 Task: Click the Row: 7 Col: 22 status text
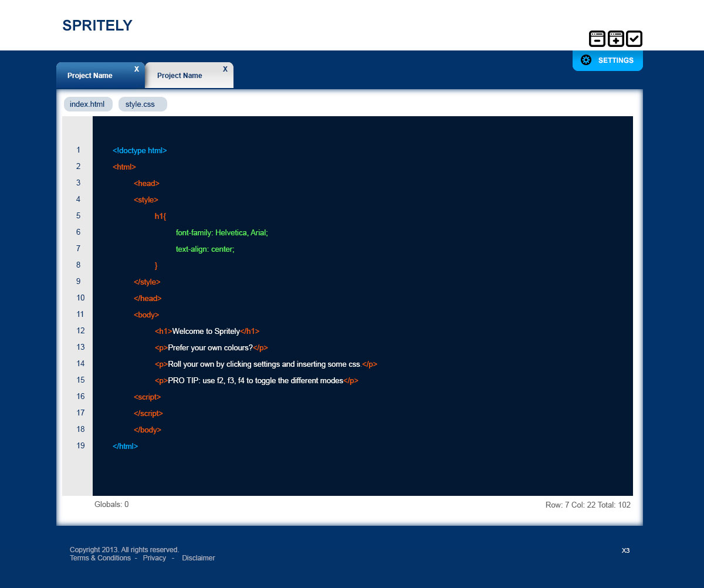tap(588, 505)
